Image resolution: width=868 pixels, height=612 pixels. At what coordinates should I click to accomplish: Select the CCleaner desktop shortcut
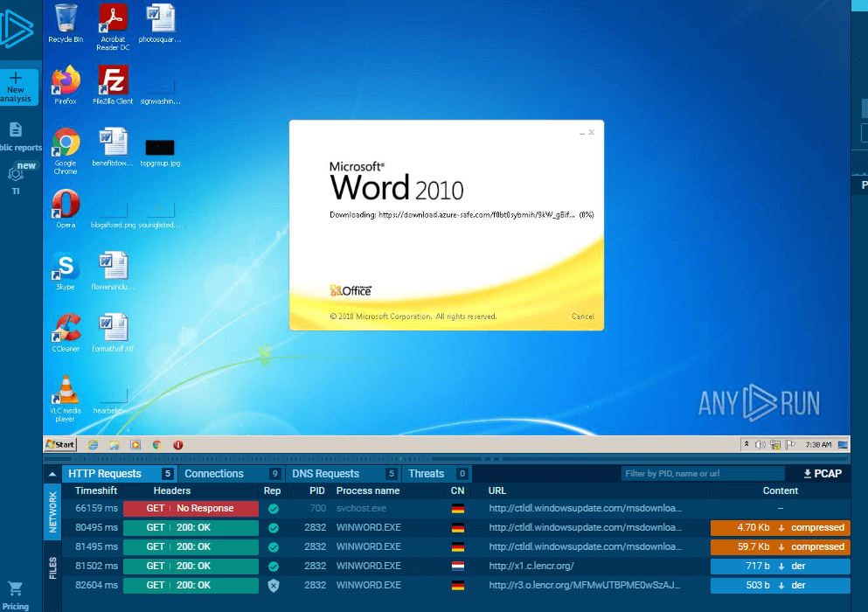point(66,333)
